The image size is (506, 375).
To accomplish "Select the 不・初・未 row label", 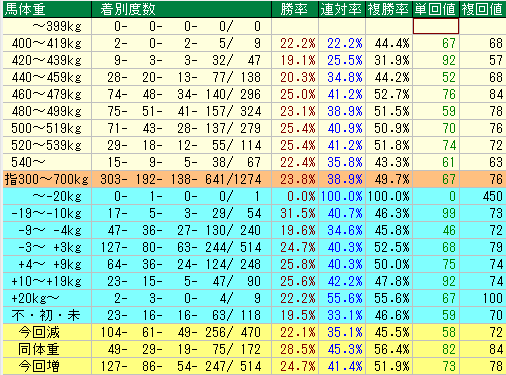I will click(47, 315).
